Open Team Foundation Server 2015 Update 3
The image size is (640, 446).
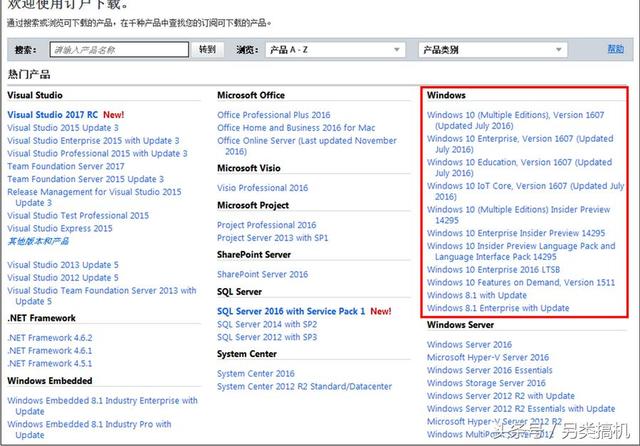click(85, 179)
